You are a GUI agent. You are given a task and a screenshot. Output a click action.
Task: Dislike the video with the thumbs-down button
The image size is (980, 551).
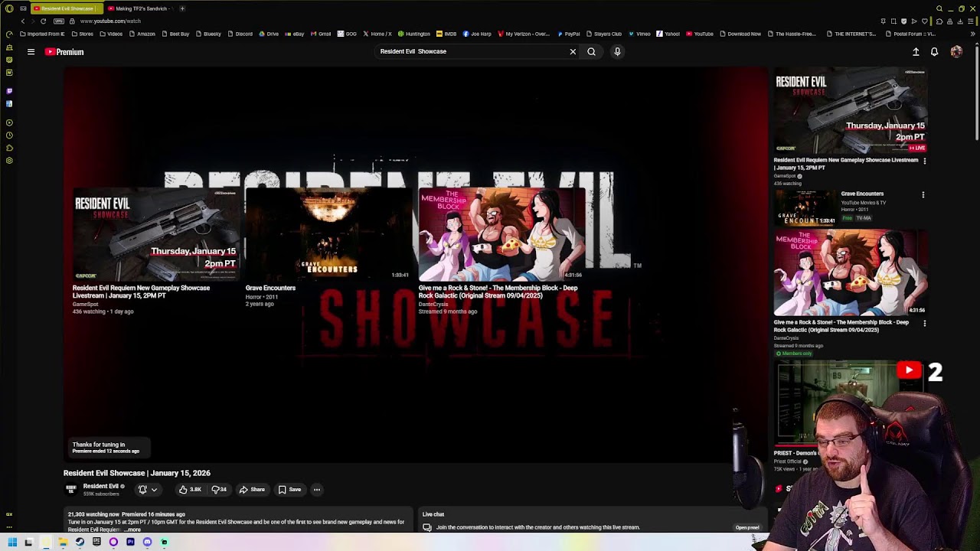tap(219, 490)
